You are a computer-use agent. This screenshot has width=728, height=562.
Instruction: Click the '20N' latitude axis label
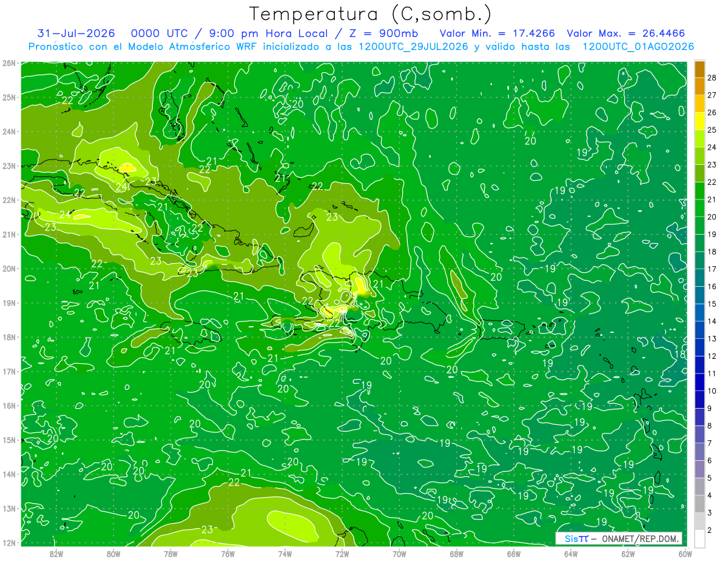(x=9, y=269)
